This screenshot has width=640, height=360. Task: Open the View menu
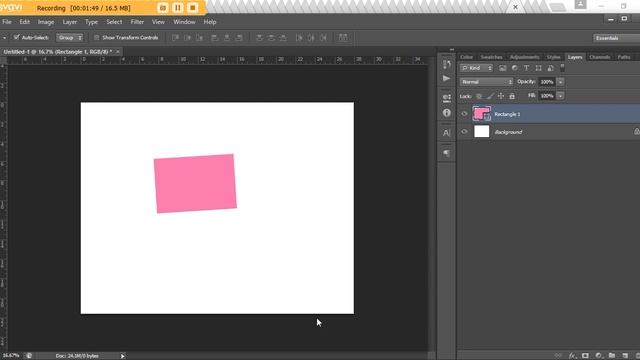(x=158, y=22)
